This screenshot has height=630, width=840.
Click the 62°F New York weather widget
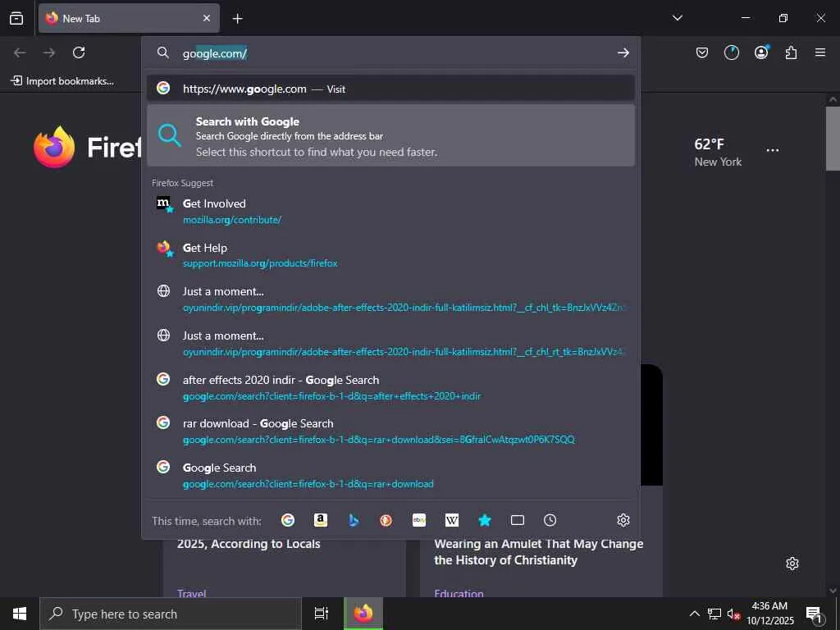(718, 153)
